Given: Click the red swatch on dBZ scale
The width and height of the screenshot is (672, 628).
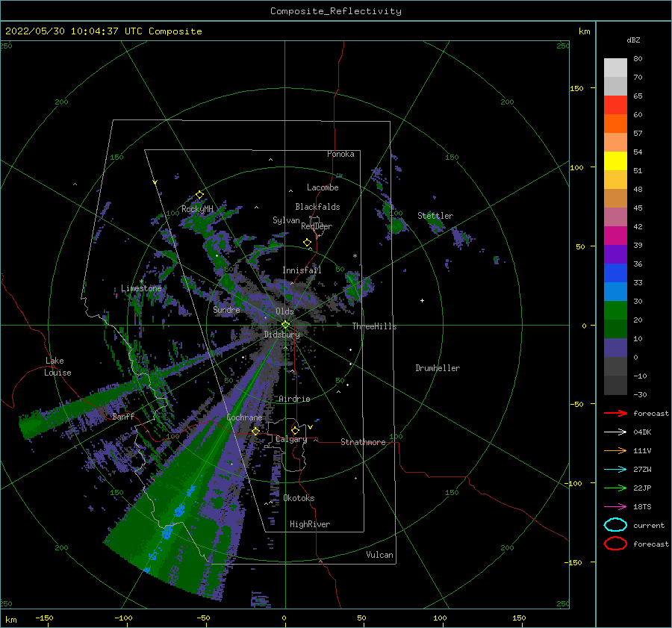Looking at the screenshot, I should click(x=615, y=105).
